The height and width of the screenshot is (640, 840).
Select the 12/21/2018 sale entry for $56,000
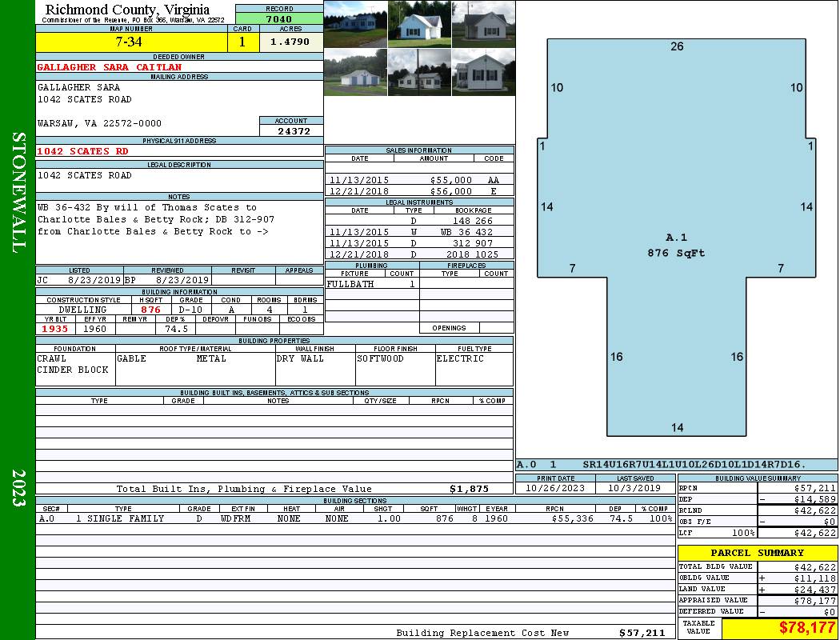point(418,192)
